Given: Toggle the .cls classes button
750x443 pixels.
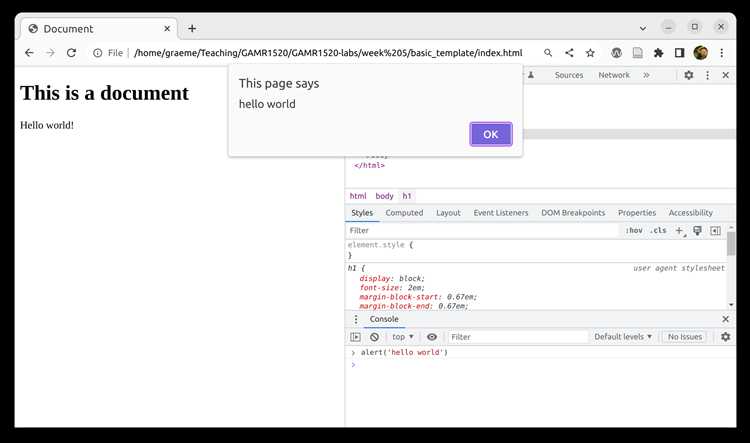Looking at the screenshot, I should pos(658,231).
